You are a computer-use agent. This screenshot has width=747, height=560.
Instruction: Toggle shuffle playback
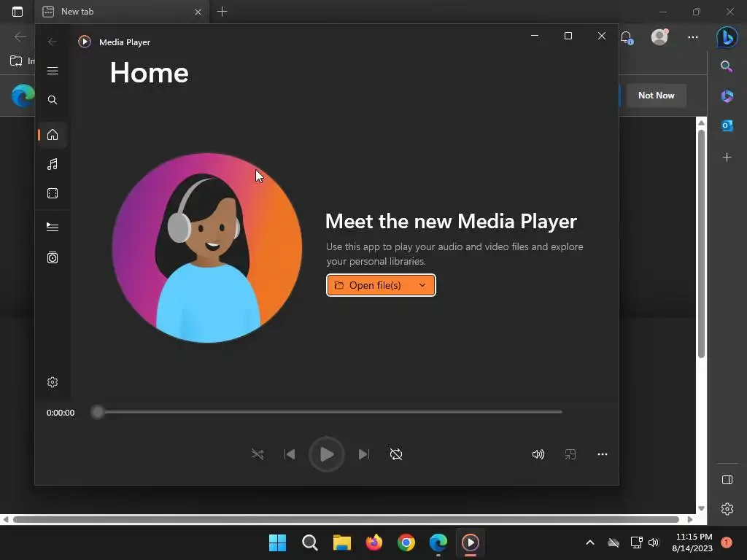coord(258,454)
